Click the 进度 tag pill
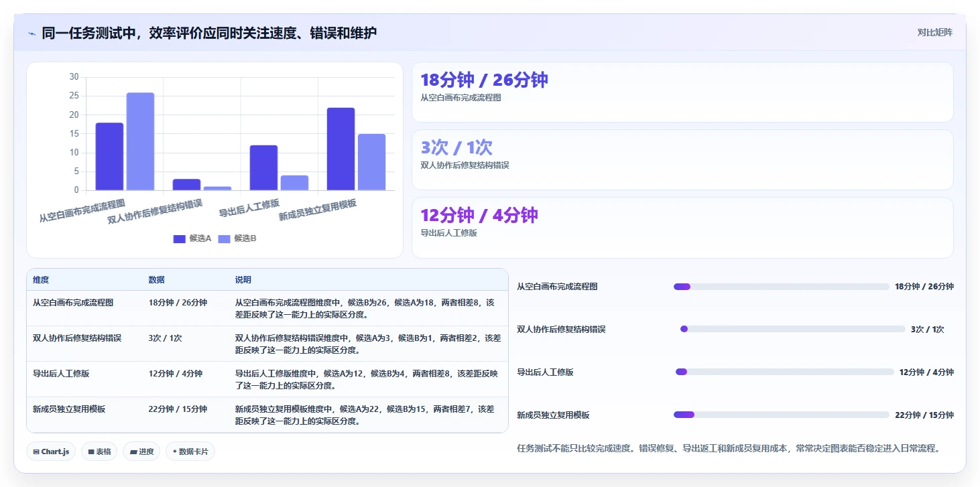This screenshot has width=980, height=487. [141, 451]
